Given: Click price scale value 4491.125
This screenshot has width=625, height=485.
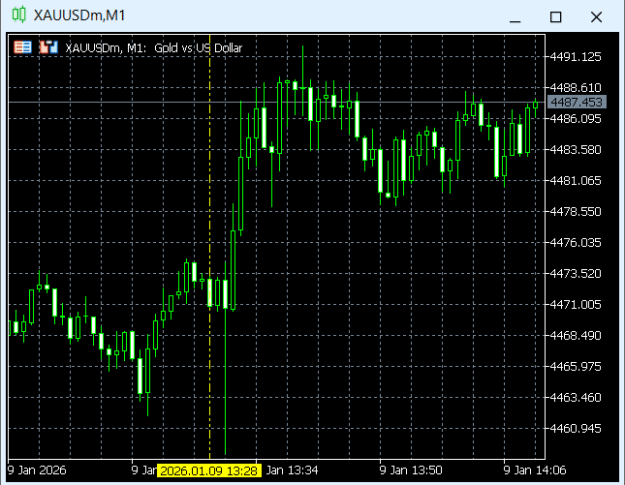Looking at the screenshot, I should [576, 57].
